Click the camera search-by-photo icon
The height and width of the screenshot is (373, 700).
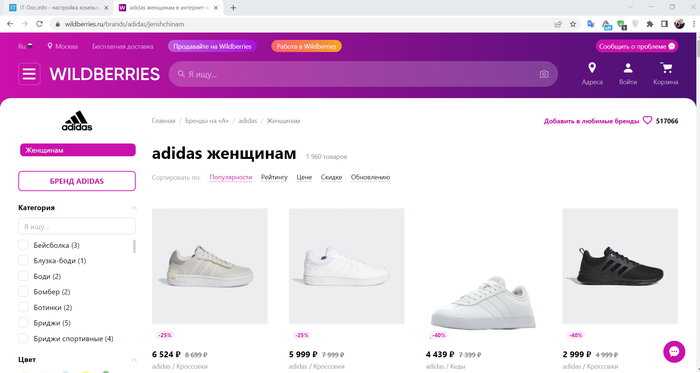[544, 75]
